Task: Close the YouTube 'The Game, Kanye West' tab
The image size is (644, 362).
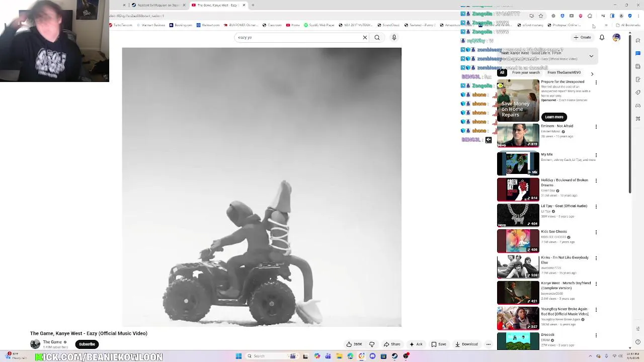Action: click(244, 5)
